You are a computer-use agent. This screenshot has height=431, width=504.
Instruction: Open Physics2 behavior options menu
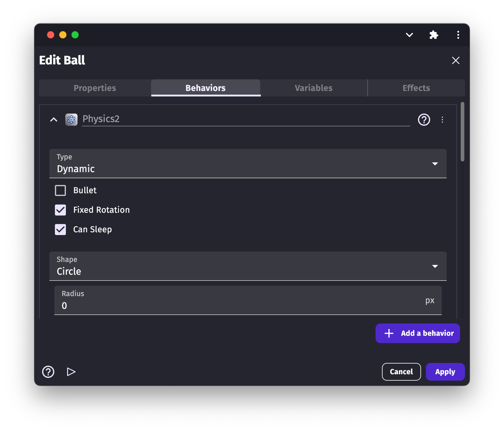(x=442, y=120)
